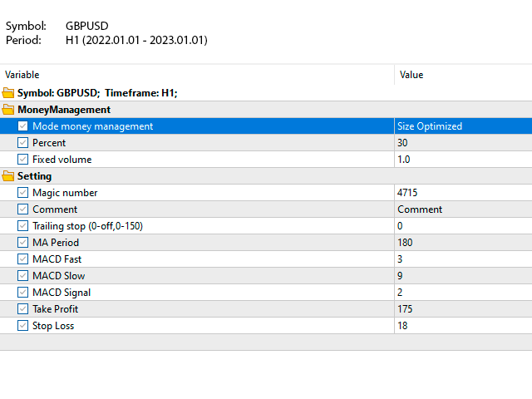Select the Magic number label

65,193
